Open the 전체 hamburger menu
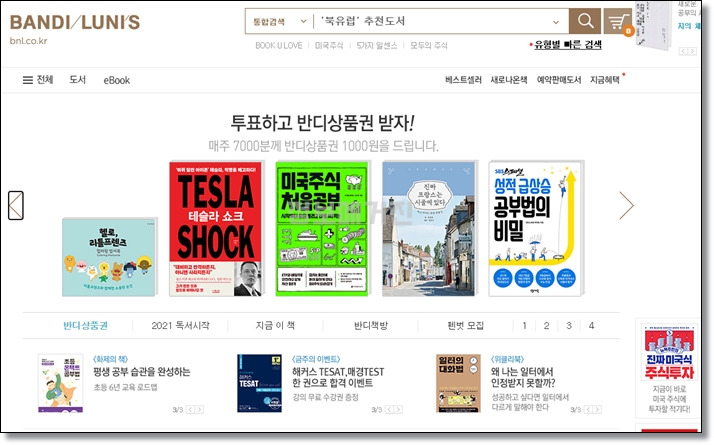 (38, 80)
